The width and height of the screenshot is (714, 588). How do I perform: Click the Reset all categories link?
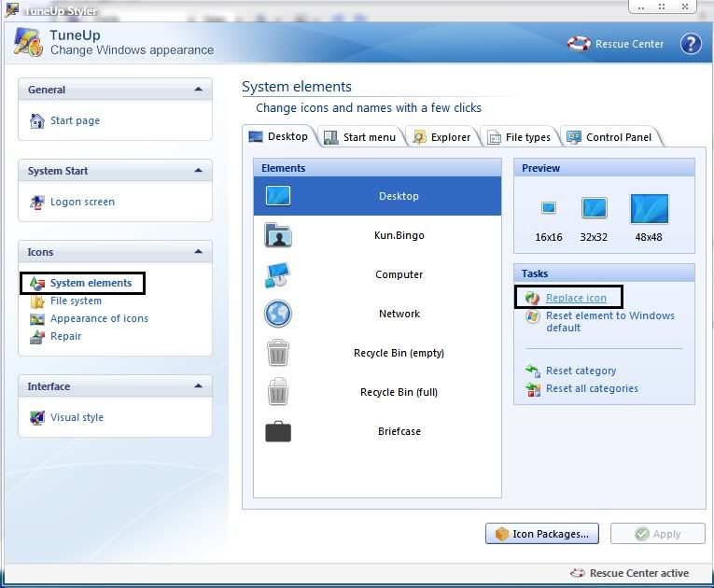click(592, 388)
